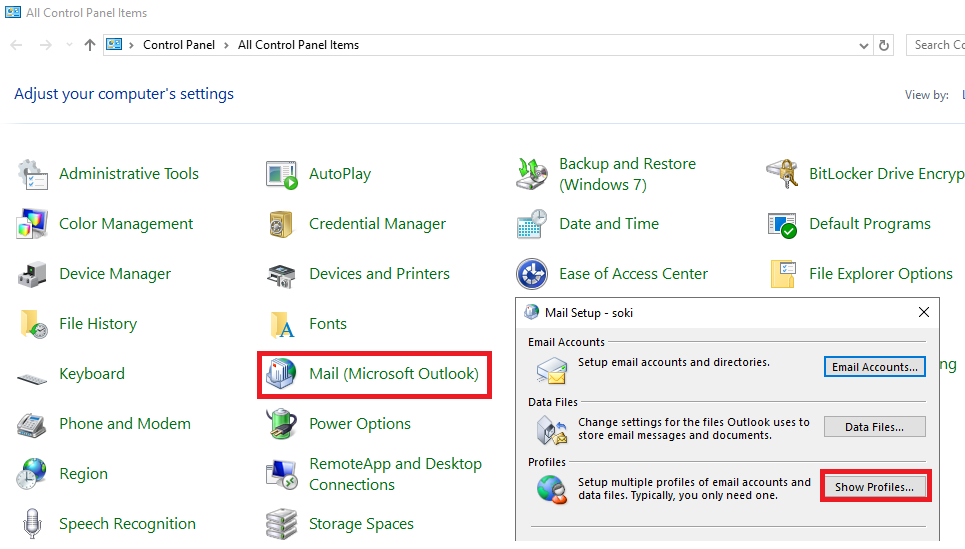Open the Backup and Restore icon
Screen dimensions: 965x549
[532, 174]
